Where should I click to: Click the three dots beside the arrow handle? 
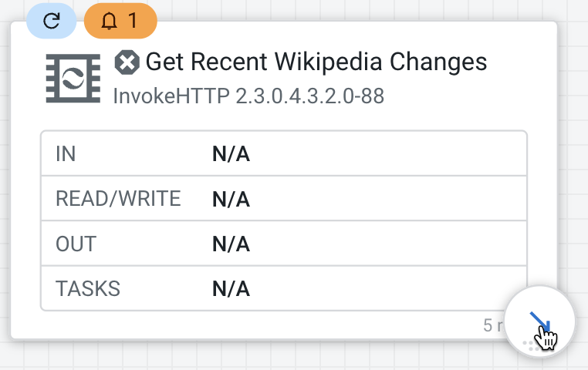pos(529,345)
